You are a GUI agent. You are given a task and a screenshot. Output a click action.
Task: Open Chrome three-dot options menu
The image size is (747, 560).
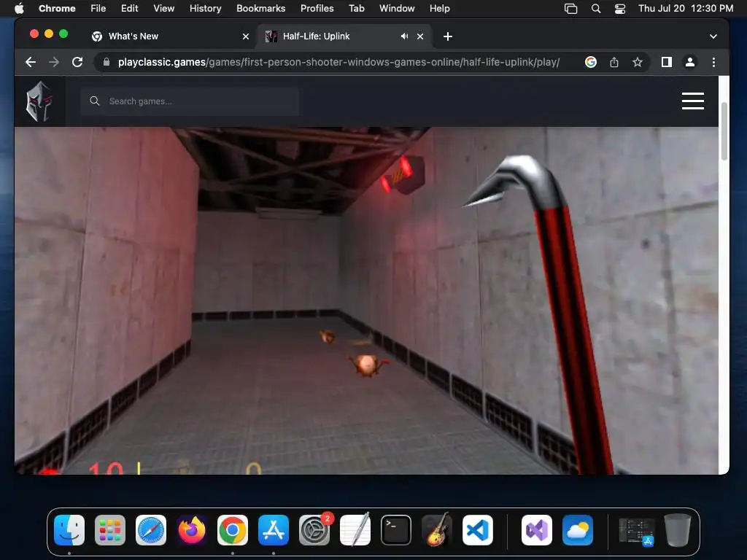click(x=713, y=62)
